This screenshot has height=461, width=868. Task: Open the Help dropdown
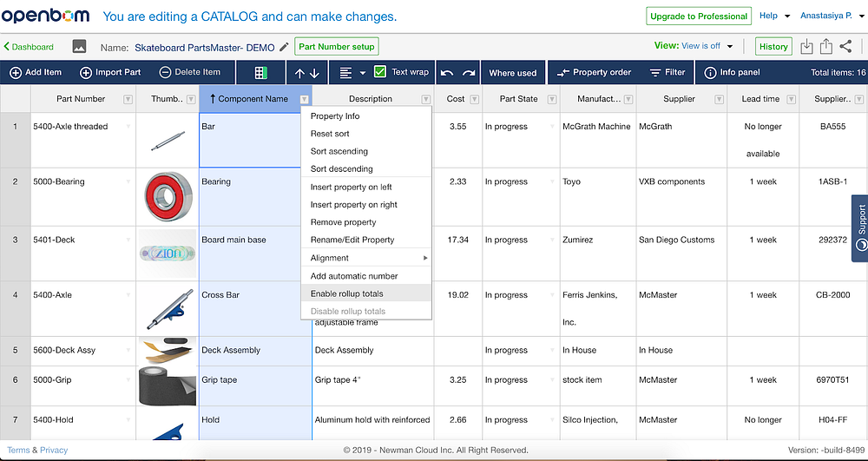tap(775, 16)
